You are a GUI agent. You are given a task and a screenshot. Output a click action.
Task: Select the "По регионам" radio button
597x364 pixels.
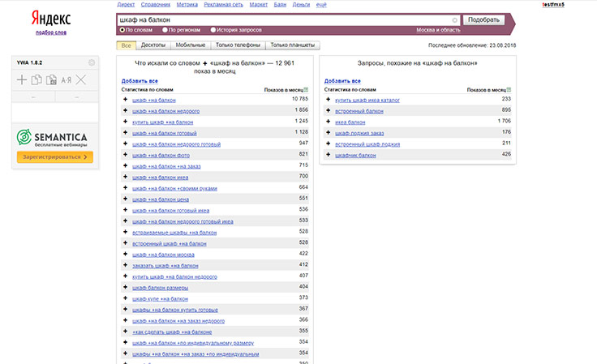coord(165,30)
